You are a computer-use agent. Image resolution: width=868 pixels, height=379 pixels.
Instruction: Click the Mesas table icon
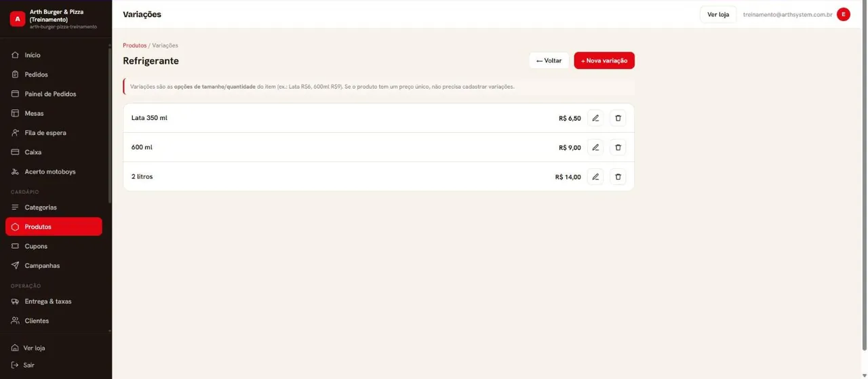point(15,113)
